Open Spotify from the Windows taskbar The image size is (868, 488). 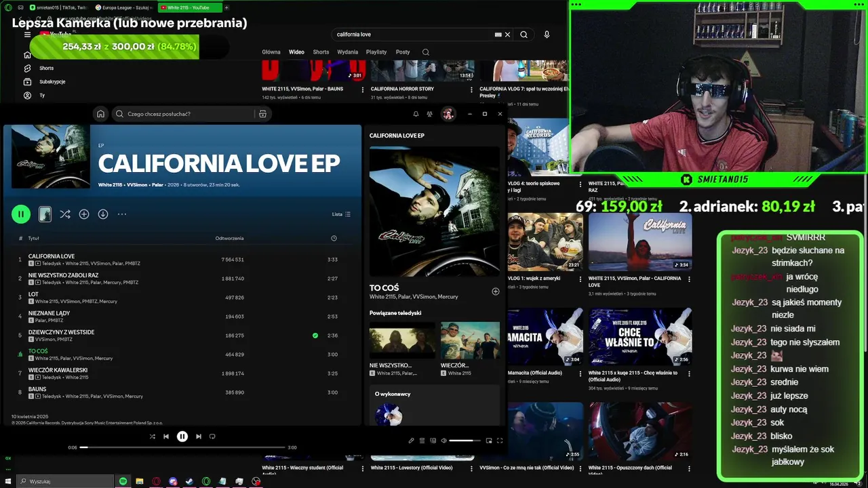pyautogui.click(x=123, y=481)
